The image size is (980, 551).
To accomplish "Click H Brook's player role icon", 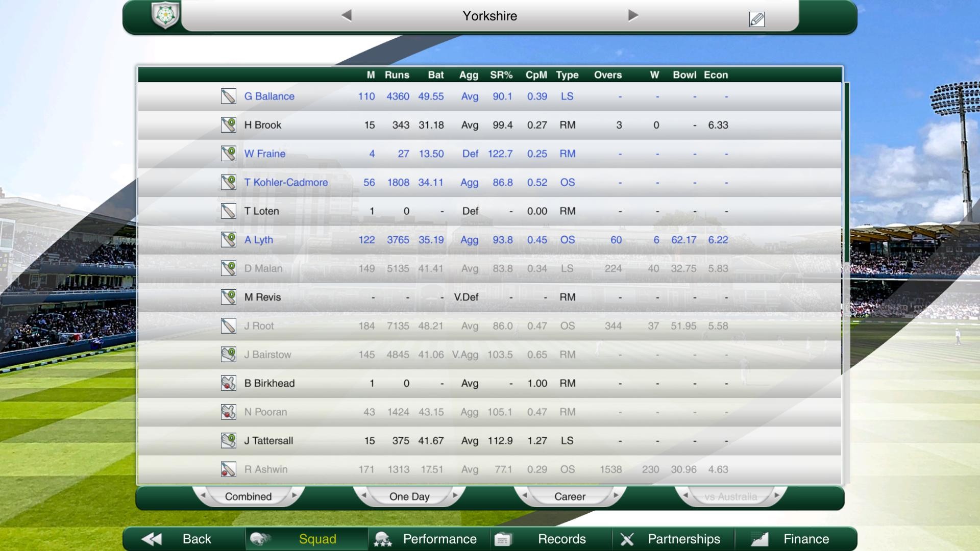I will (x=228, y=125).
